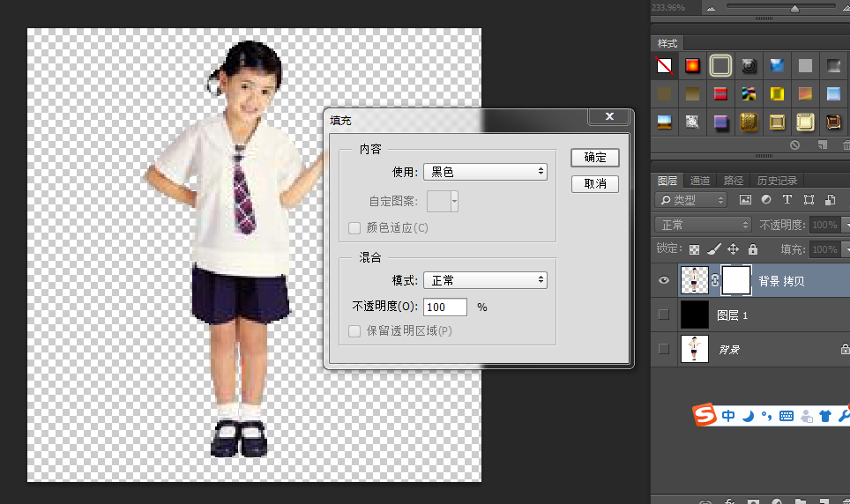
Task: Open the 历史记录 tab
Action: pyautogui.click(x=775, y=181)
